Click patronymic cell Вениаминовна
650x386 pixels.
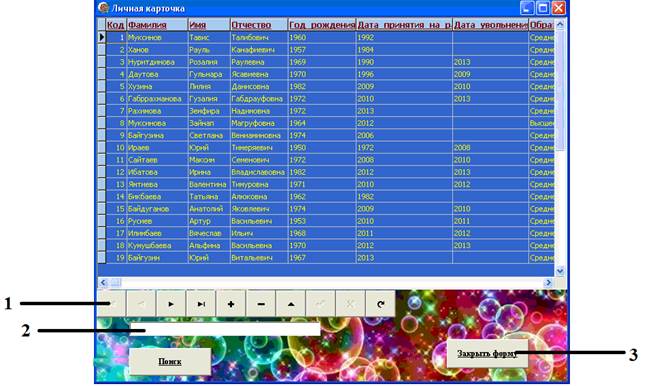tap(259, 135)
